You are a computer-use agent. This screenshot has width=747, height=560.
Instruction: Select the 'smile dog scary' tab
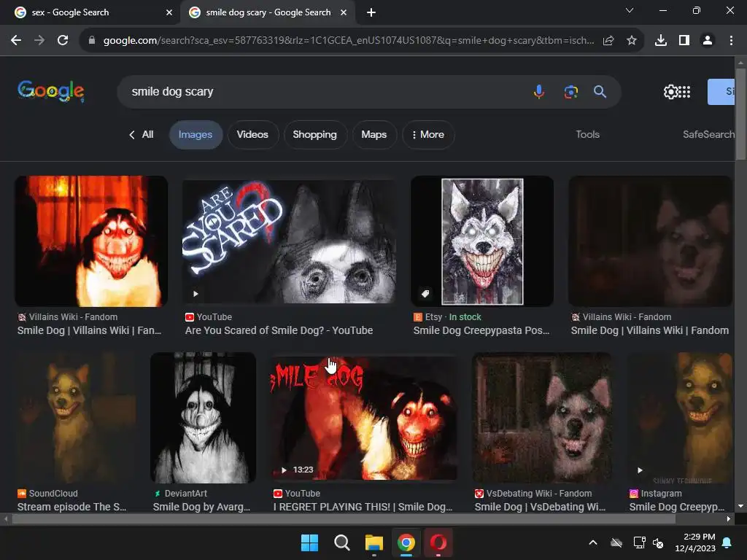point(268,12)
